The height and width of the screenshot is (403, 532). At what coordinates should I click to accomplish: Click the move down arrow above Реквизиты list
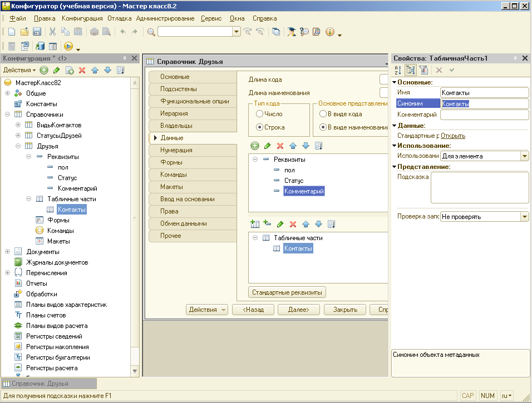point(306,146)
